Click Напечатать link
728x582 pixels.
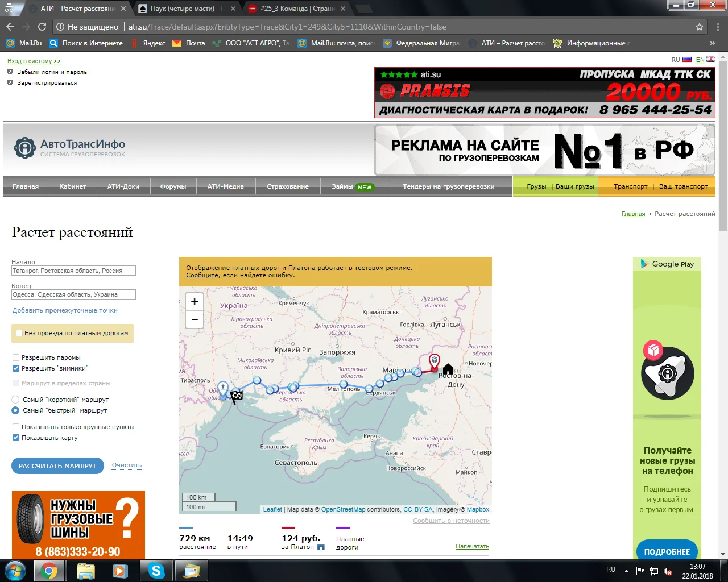point(472,546)
